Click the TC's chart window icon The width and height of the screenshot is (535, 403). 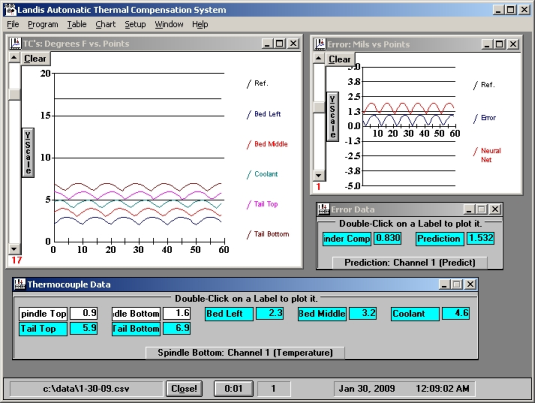[15, 43]
